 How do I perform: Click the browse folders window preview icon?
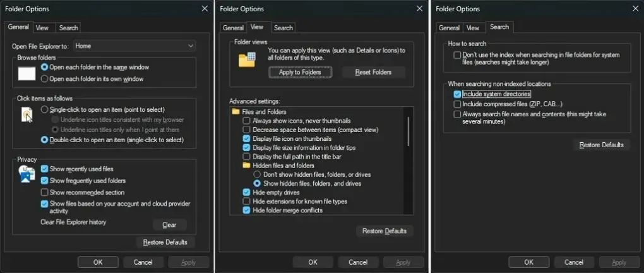(x=27, y=73)
